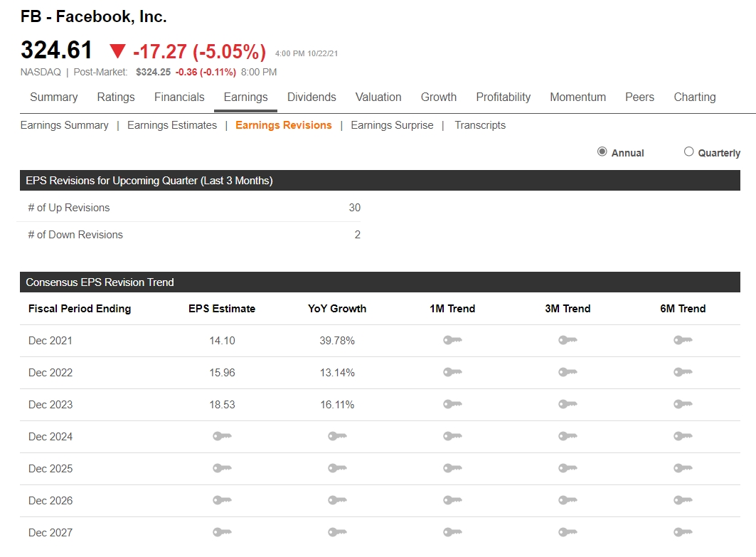Click the Dec 2027 1M Trend key icon
Image resolution: width=756 pixels, height=557 pixels.
click(452, 532)
